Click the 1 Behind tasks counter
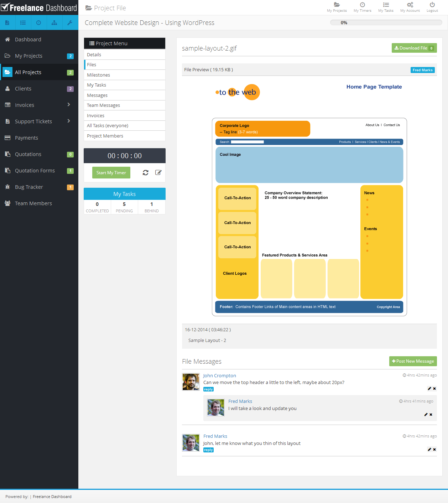Viewport: 448px width, 503px height. tap(152, 207)
